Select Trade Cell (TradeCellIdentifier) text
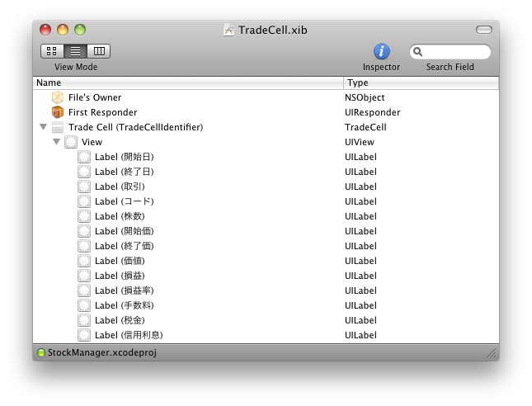532x406 pixels. [x=136, y=127]
